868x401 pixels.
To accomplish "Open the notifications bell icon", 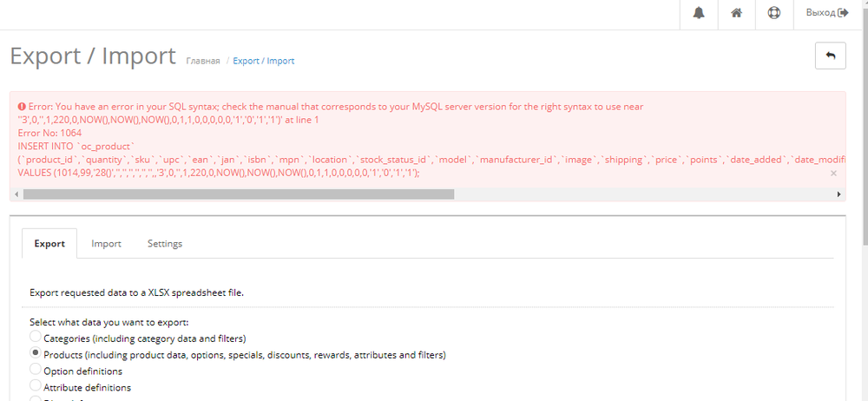I will point(699,13).
